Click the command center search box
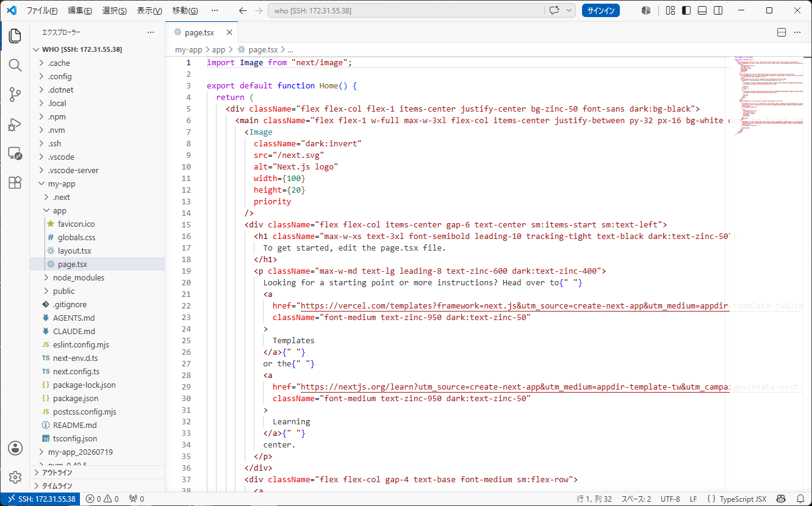812x506 pixels. tap(406, 10)
